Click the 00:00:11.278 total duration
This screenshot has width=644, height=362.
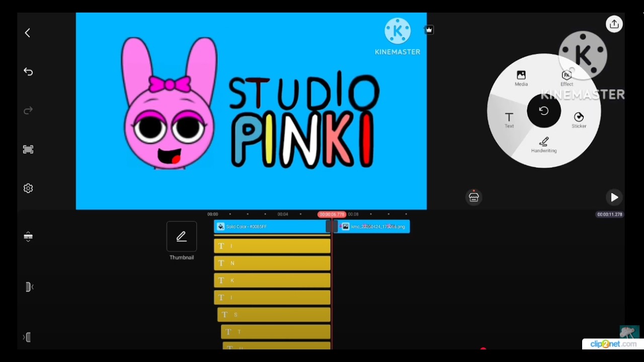coord(609,214)
